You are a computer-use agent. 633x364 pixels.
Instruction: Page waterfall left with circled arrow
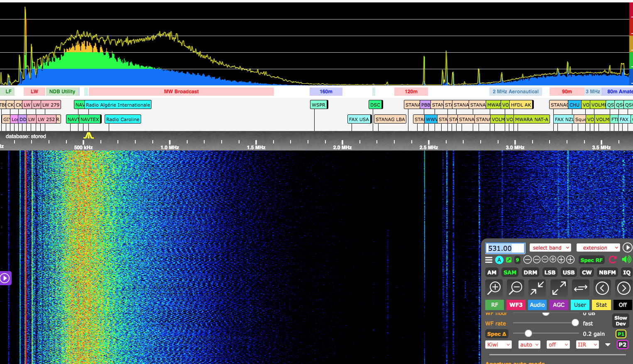tap(602, 287)
